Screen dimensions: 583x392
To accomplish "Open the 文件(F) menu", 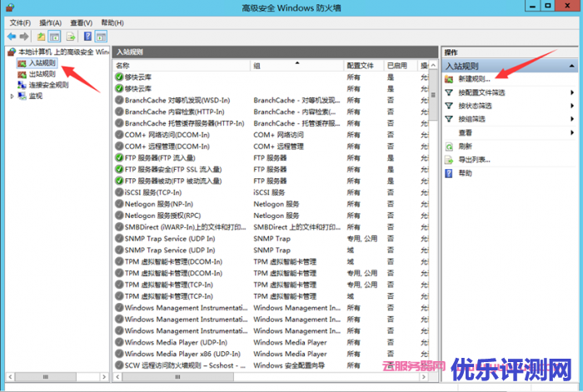I will click(20, 22).
